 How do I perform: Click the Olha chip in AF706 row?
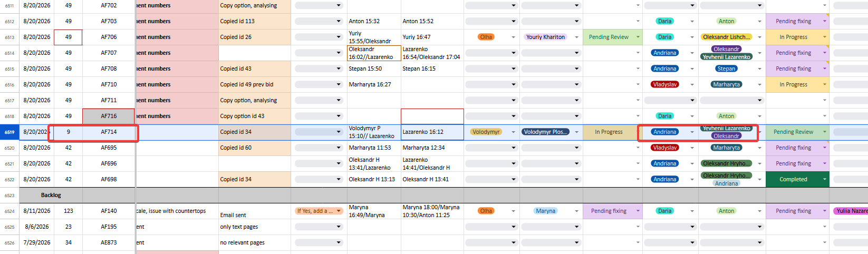tap(486, 37)
